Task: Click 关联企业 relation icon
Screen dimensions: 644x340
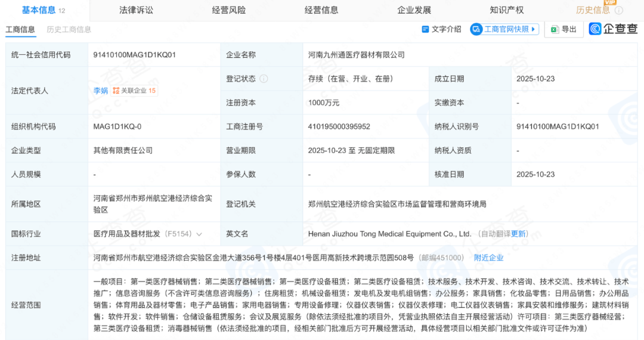Action: coord(116,91)
